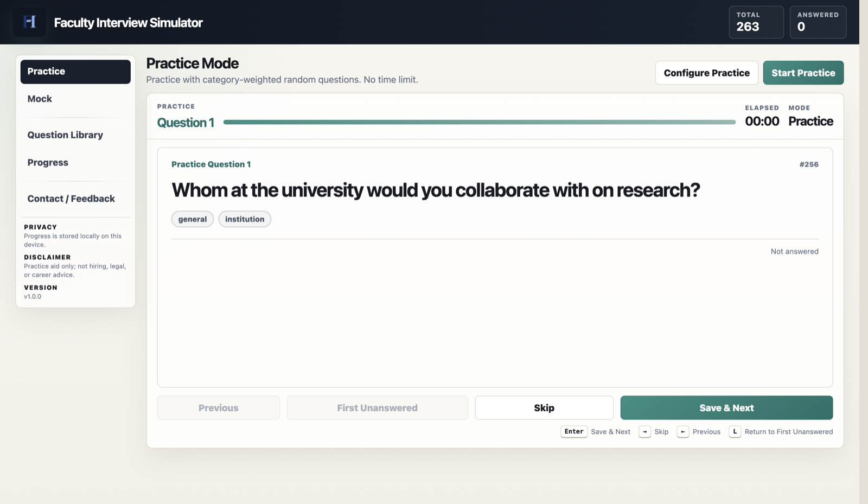Click the Disclaimer notice text

(75, 271)
